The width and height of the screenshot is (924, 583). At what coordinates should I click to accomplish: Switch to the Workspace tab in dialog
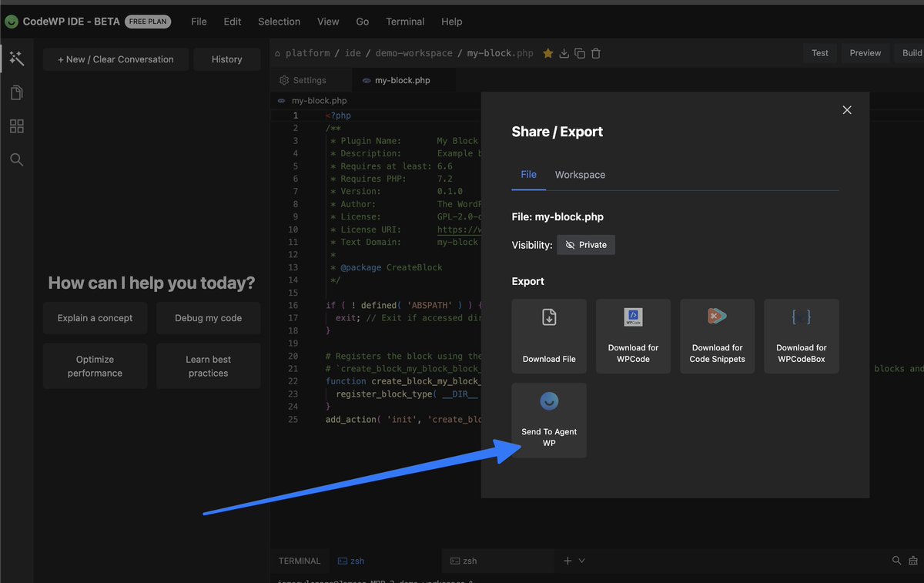pyautogui.click(x=580, y=175)
